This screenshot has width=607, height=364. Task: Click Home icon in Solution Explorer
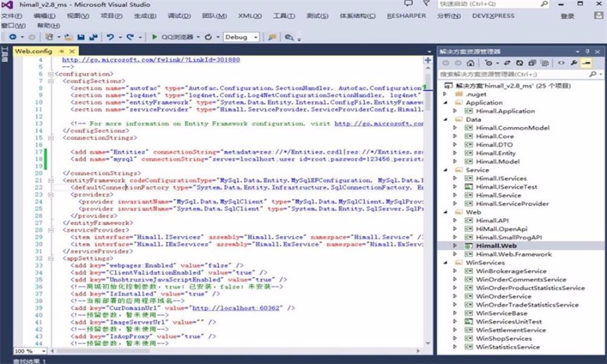pyautogui.click(x=470, y=63)
